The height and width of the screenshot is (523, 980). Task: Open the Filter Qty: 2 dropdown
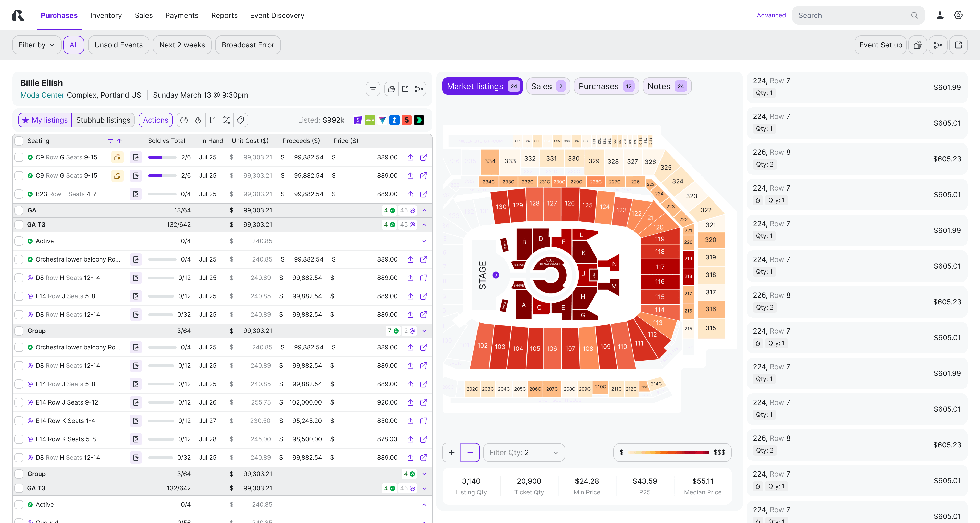tap(523, 452)
